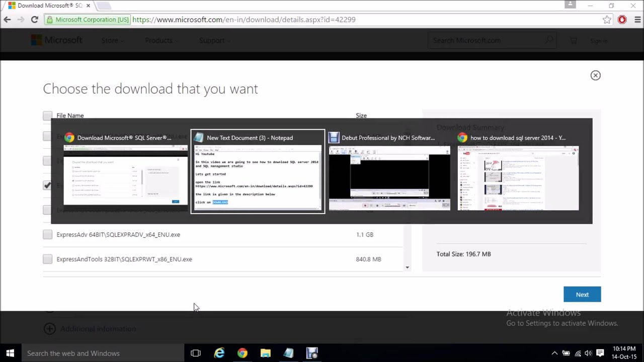
Task: Check battery status in the system tray
Action: [566, 353]
